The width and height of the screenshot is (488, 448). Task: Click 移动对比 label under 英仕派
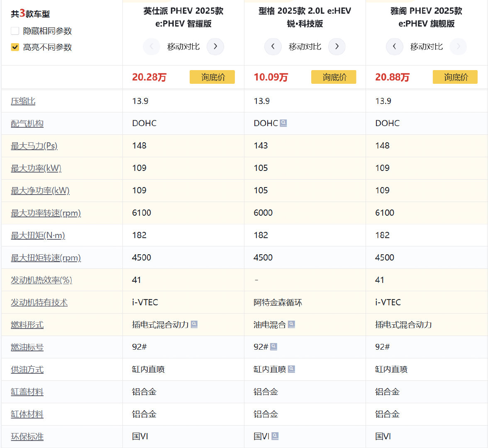[183, 46]
